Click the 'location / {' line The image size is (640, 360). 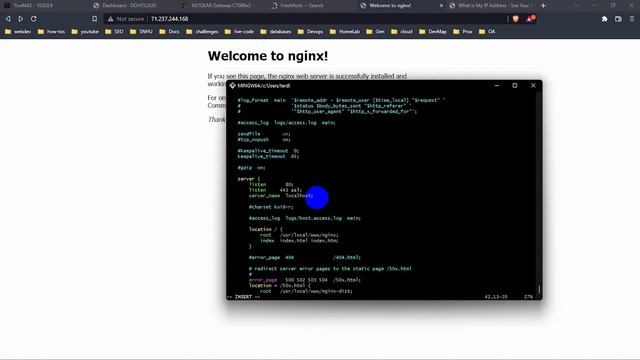coord(265,229)
